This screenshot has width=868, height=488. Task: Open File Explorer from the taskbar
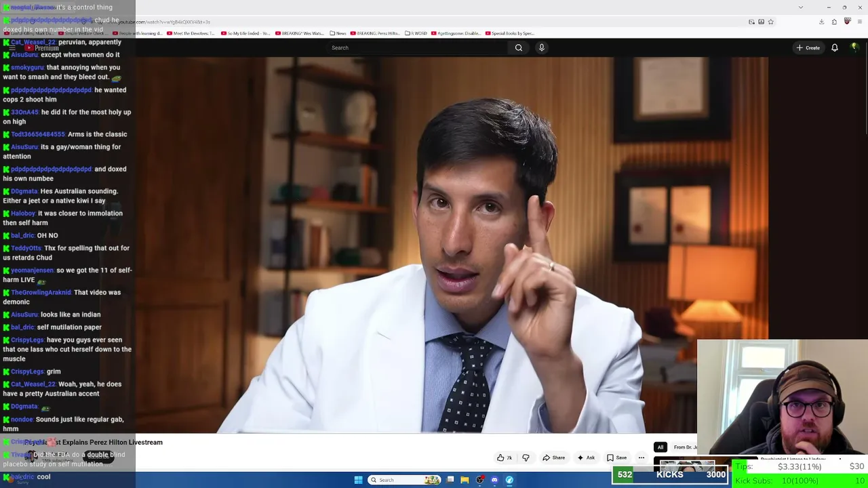tap(465, 480)
